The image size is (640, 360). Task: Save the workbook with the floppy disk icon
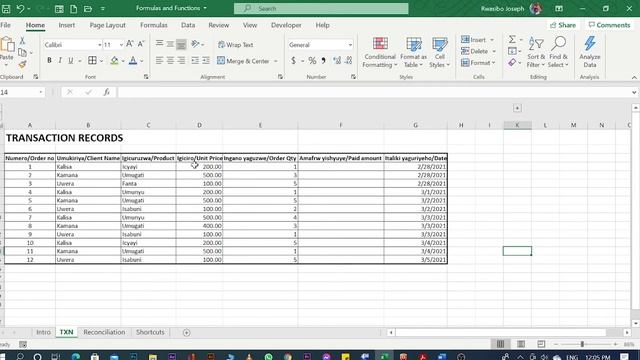click(6, 9)
